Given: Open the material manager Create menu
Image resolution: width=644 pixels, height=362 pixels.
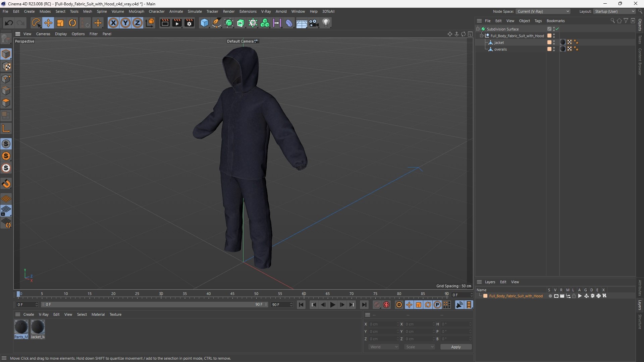Looking at the screenshot, I should click(x=29, y=314).
